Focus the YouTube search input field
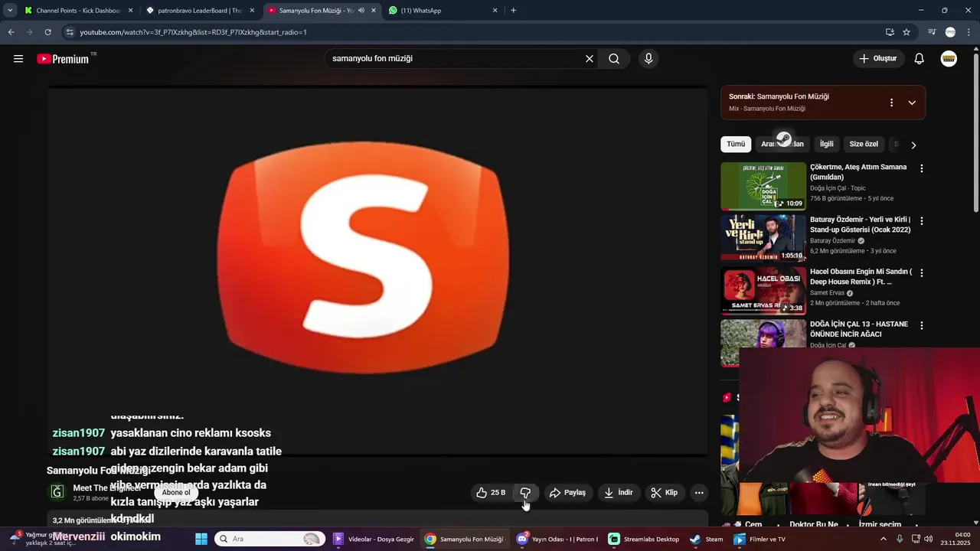The height and width of the screenshot is (551, 980). pyautogui.click(x=455, y=59)
